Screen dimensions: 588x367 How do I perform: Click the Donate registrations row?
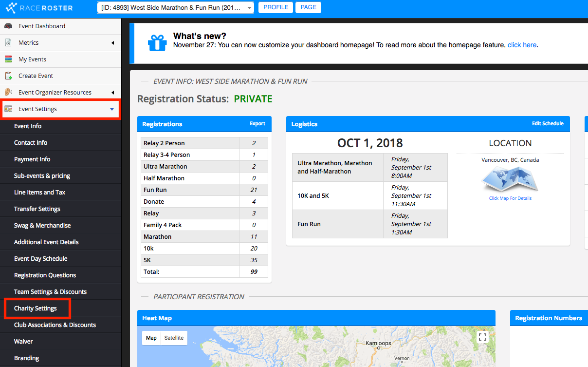pyautogui.click(x=204, y=202)
